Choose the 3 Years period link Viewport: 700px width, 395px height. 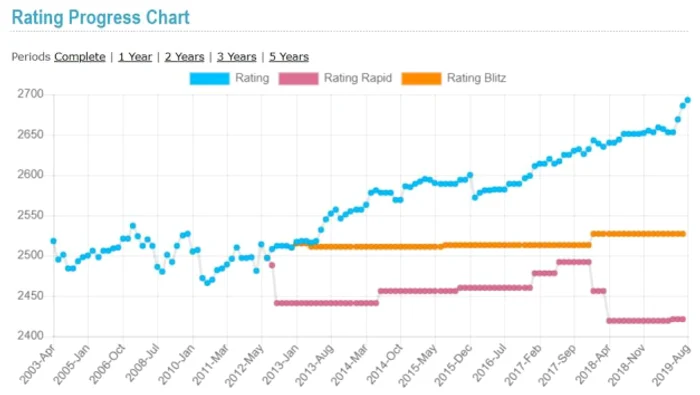[237, 57]
